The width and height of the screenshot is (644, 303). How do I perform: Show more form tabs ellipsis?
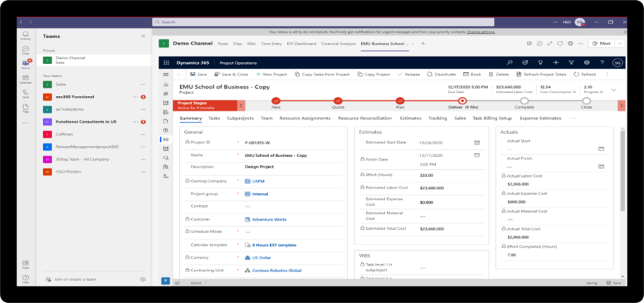tap(573, 118)
